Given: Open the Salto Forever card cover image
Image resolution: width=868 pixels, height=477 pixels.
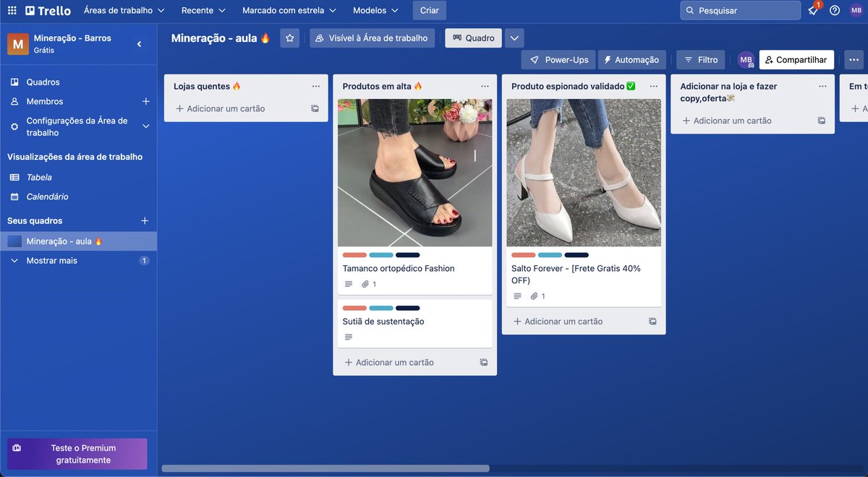Looking at the screenshot, I should coord(584,173).
